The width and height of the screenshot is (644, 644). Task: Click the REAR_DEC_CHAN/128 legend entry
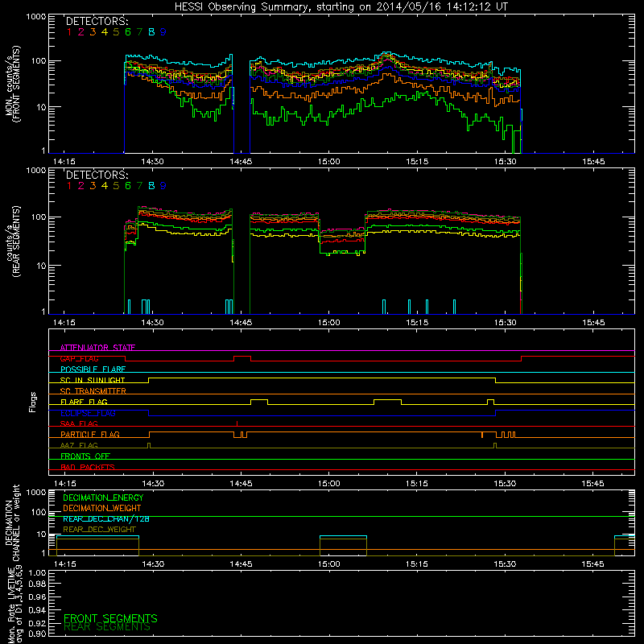[106, 518]
